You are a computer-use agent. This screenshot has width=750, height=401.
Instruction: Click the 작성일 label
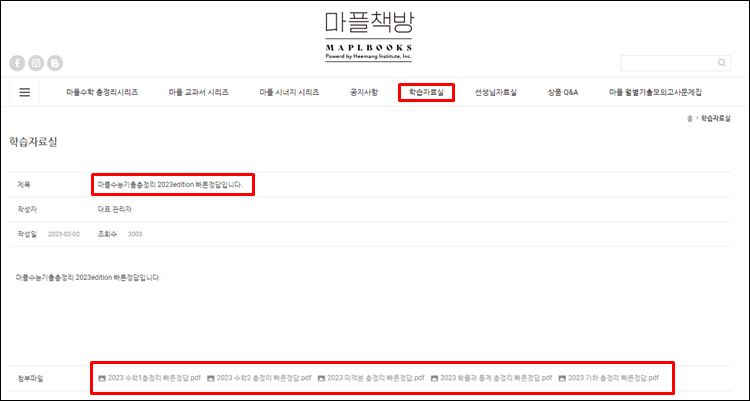pyautogui.click(x=27, y=234)
